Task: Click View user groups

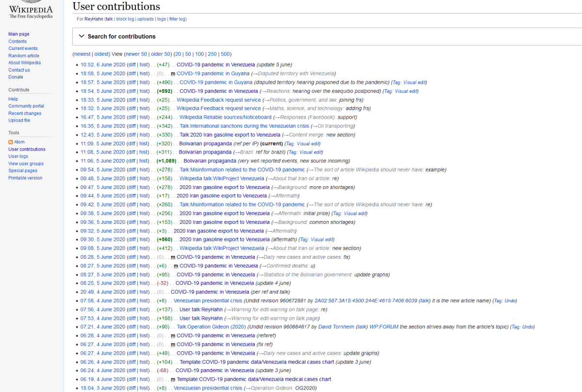Action: tap(26, 164)
